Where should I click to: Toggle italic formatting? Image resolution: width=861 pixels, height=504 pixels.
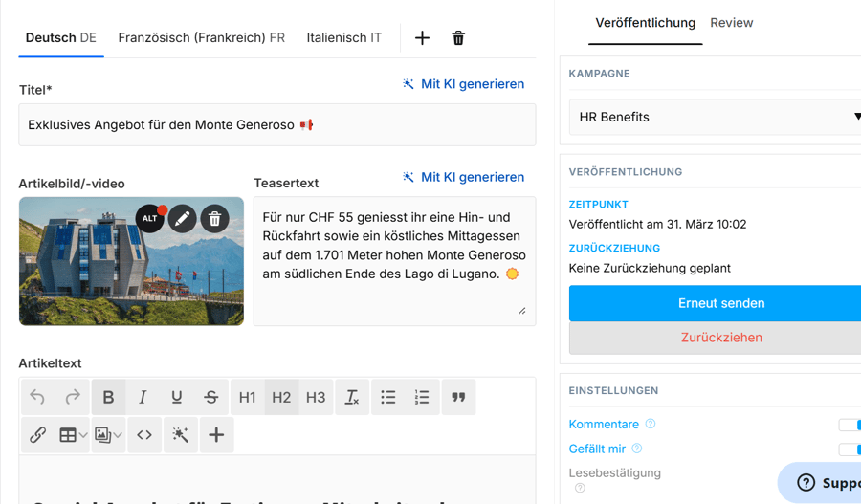tap(143, 397)
